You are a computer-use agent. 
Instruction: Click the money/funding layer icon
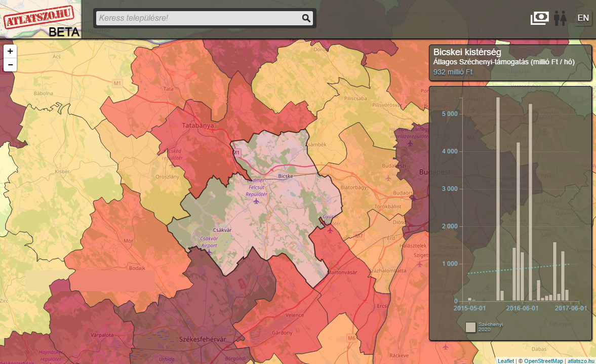pos(540,18)
